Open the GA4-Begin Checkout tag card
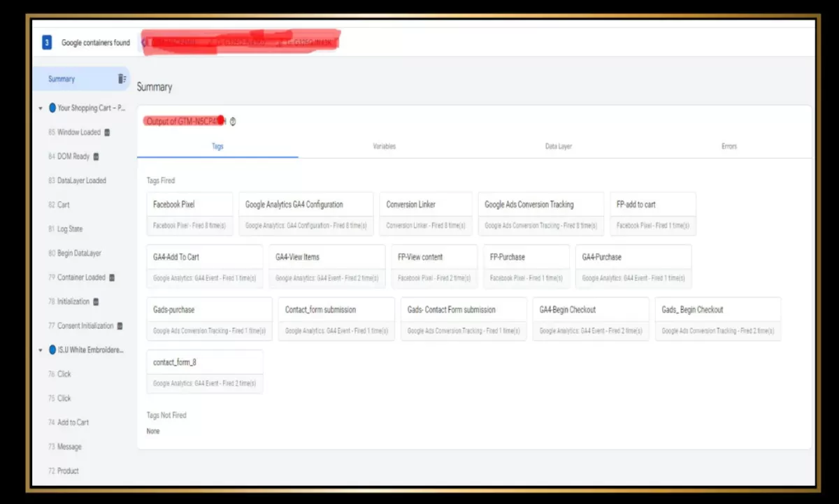839x504 pixels. (591, 319)
